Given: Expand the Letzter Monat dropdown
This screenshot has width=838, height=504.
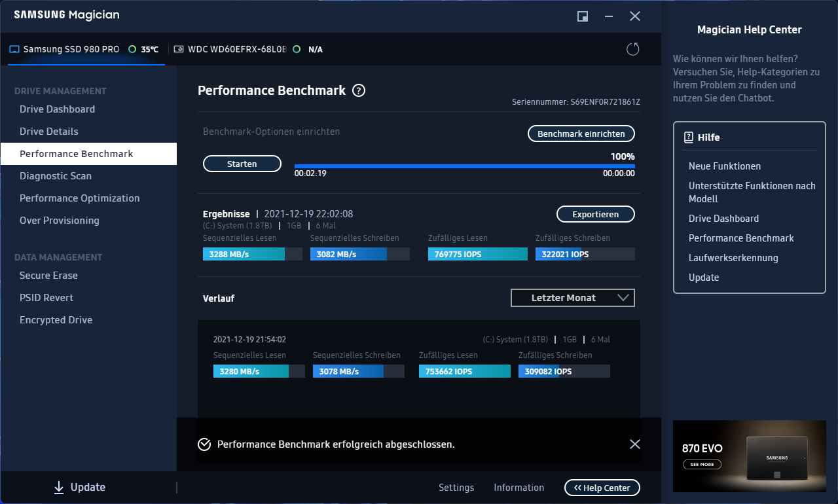Looking at the screenshot, I should [x=573, y=298].
